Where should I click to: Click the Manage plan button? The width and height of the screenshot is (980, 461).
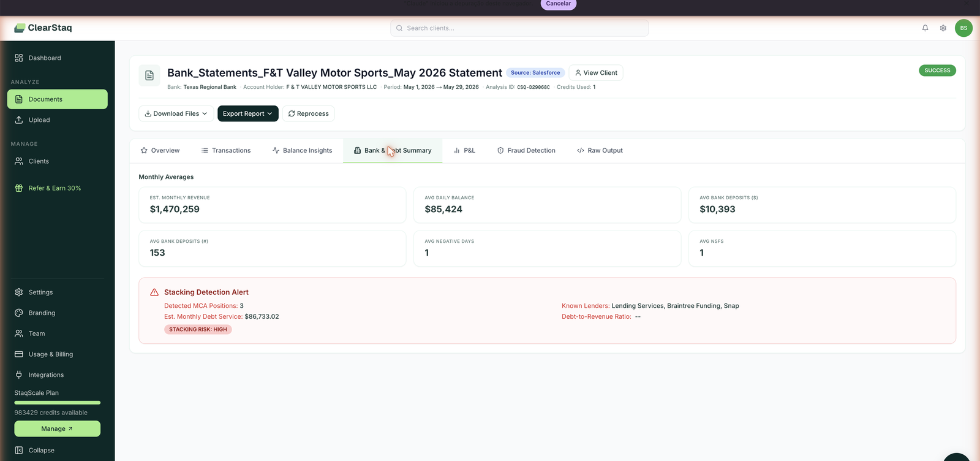pyautogui.click(x=58, y=429)
